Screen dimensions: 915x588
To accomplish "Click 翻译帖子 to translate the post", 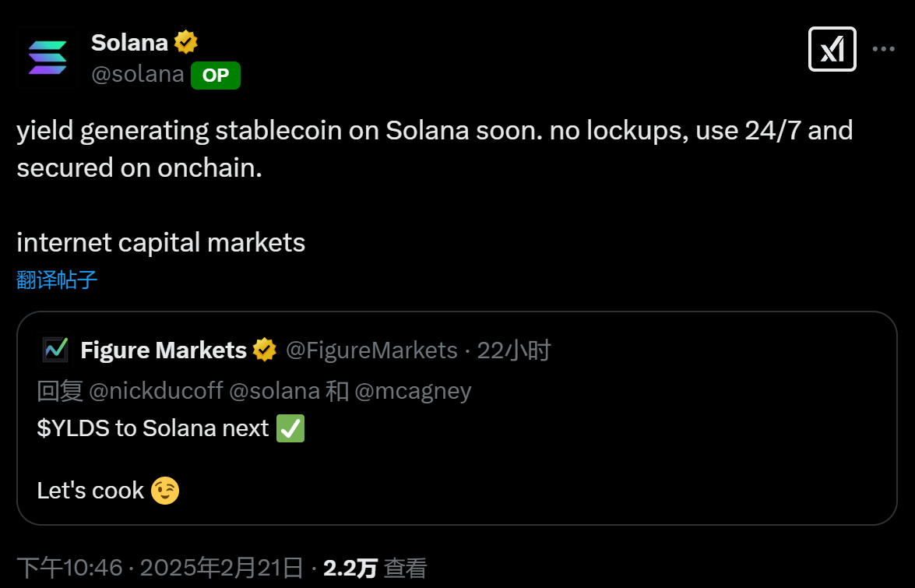I will (x=55, y=280).
